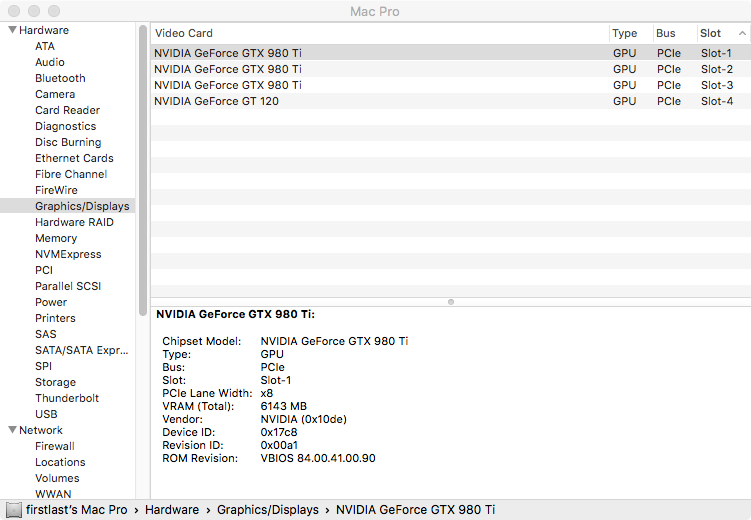
Task: Select Firewall under Network
Action: click(55, 446)
